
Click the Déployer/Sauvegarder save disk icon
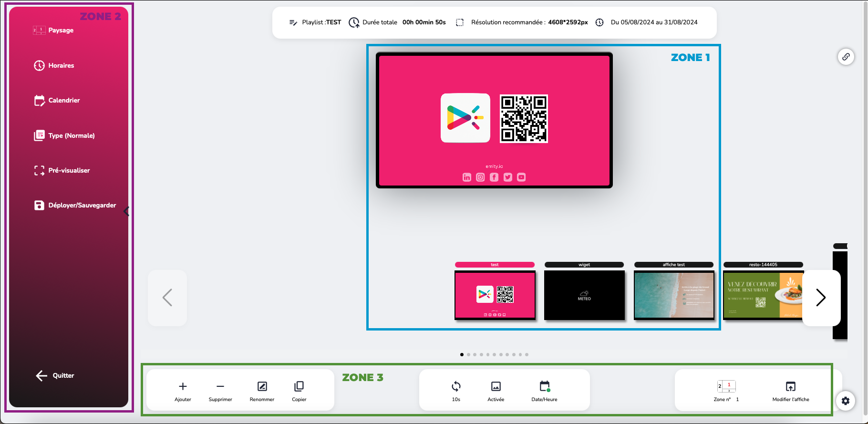pyautogui.click(x=39, y=205)
